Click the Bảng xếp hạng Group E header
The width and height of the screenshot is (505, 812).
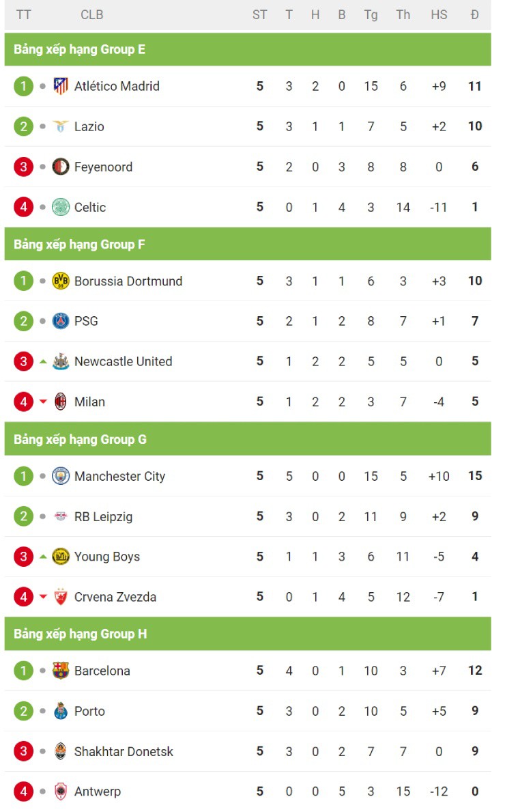coord(79,49)
